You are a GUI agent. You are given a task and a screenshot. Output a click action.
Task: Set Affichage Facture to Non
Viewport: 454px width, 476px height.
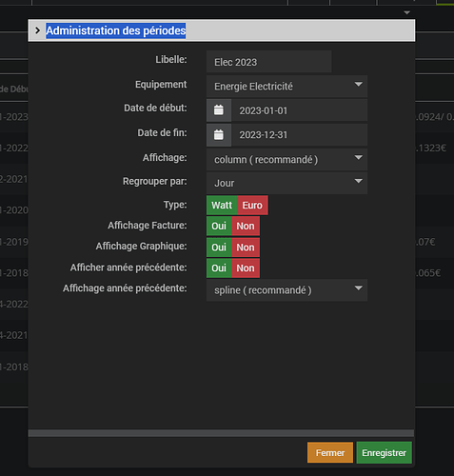(246, 226)
